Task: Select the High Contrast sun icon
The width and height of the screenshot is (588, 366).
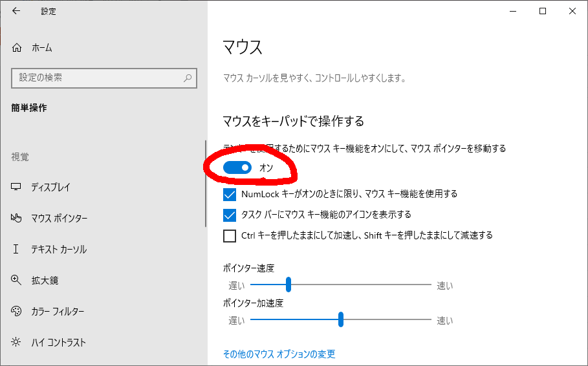Action: point(17,343)
